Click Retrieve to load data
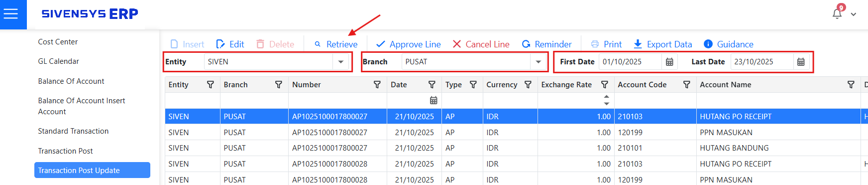Image resolution: width=868 pixels, height=185 pixels. coord(336,44)
